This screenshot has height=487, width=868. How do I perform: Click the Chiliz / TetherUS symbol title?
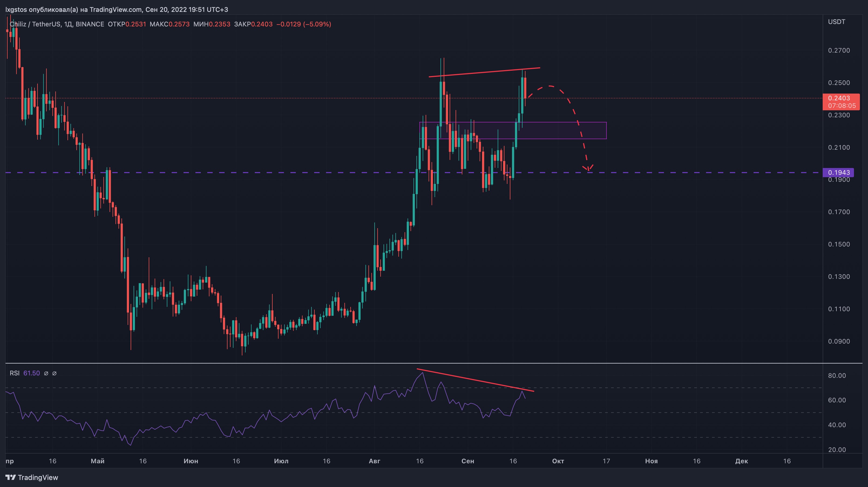(x=57, y=24)
